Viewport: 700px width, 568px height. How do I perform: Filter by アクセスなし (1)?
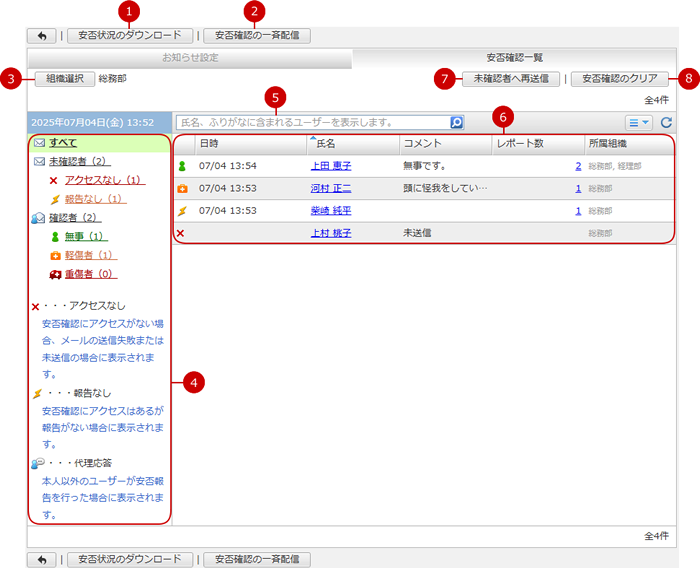[105, 180]
